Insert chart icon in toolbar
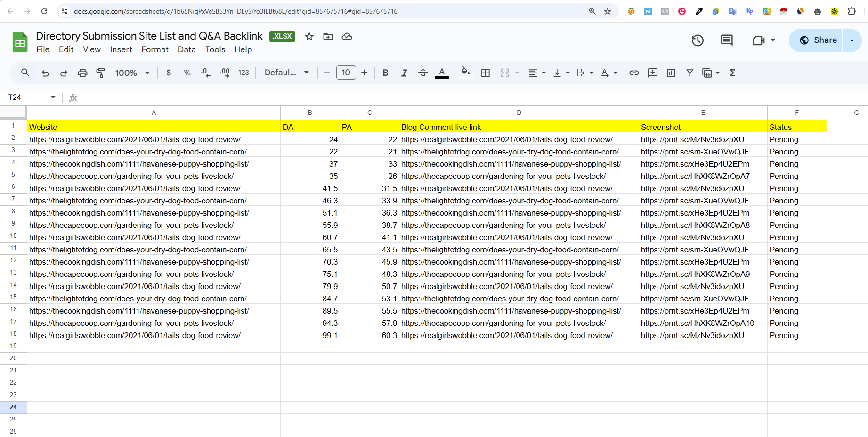Screen dimensions: 868x437 [x=671, y=73]
